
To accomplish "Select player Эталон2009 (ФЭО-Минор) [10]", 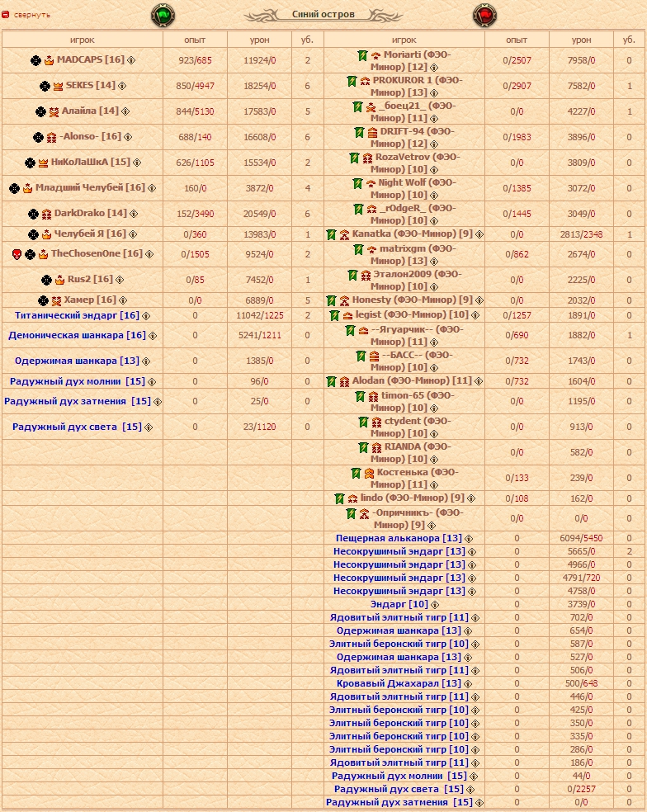I will pyautogui.click(x=415, y=280).
